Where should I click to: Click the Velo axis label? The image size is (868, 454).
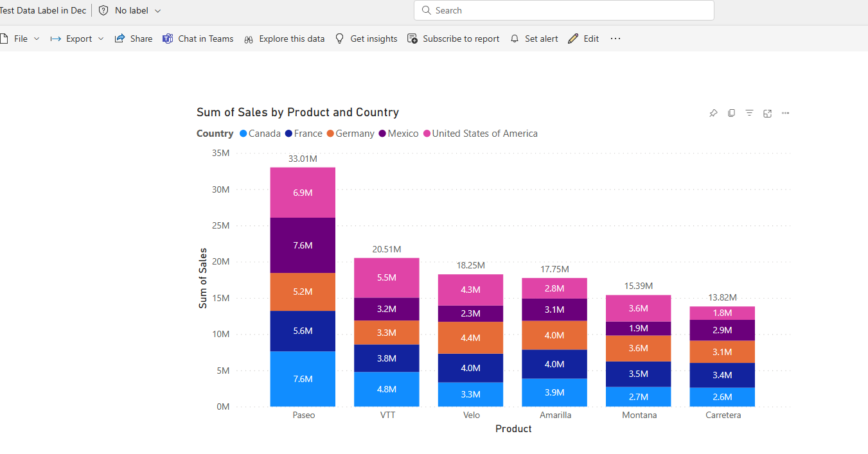[x=472, y=415]
